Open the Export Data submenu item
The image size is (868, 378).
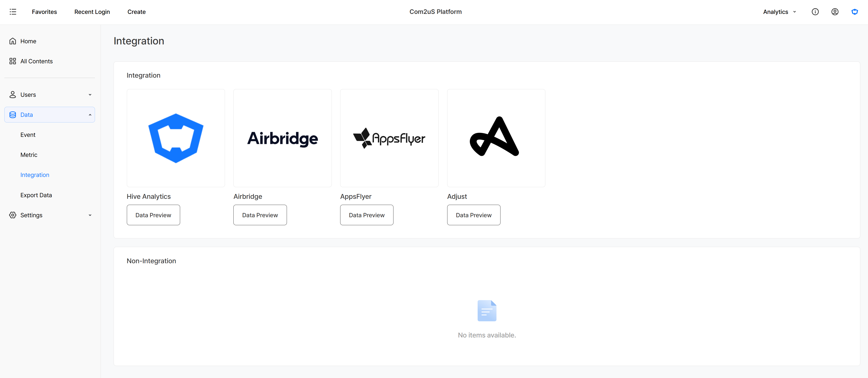[36, 195]
